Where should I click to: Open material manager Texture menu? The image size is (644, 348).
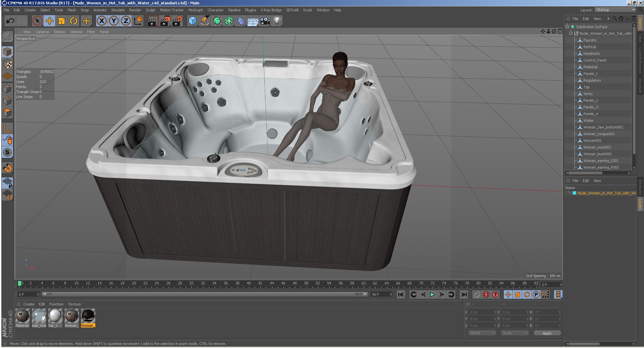[74, 304]
